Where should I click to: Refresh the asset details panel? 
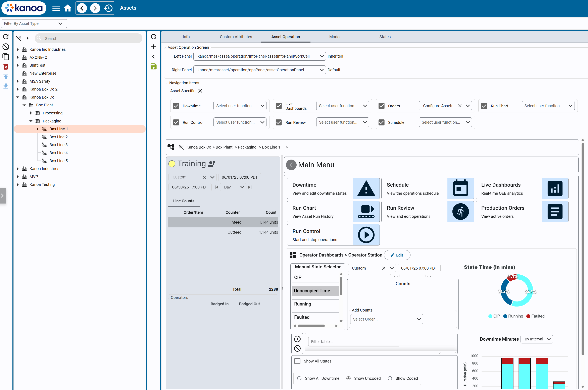coord(154,37)
